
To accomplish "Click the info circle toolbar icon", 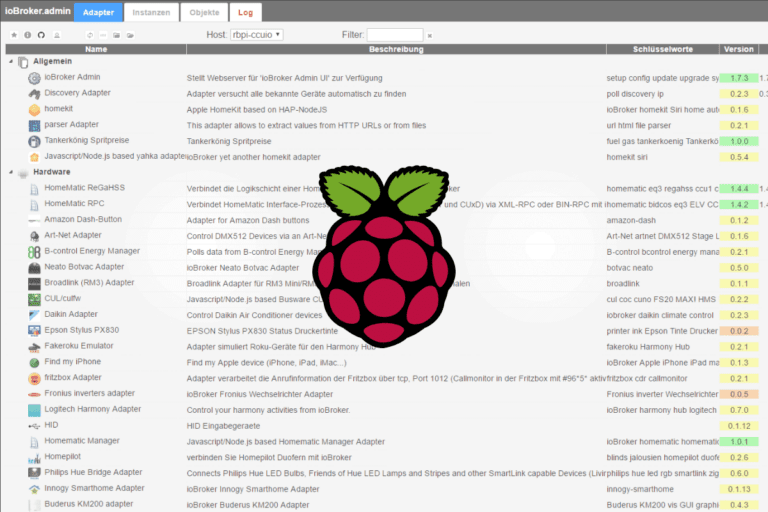I will [x=28, y=35].
